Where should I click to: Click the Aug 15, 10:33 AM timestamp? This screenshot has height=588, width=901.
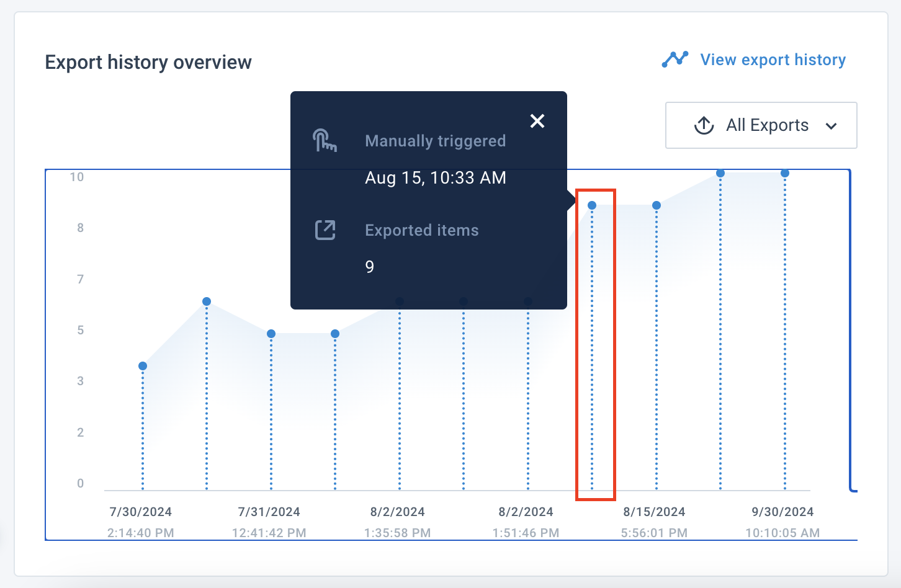click(x=436, y=178)
